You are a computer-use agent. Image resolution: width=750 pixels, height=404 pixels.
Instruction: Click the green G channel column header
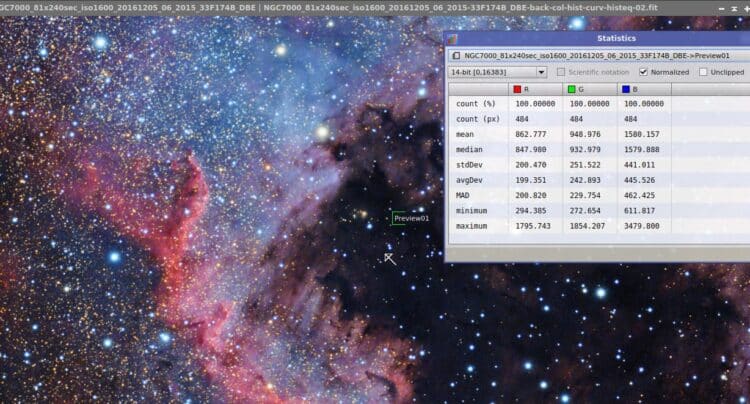click(x=590, y=89)
